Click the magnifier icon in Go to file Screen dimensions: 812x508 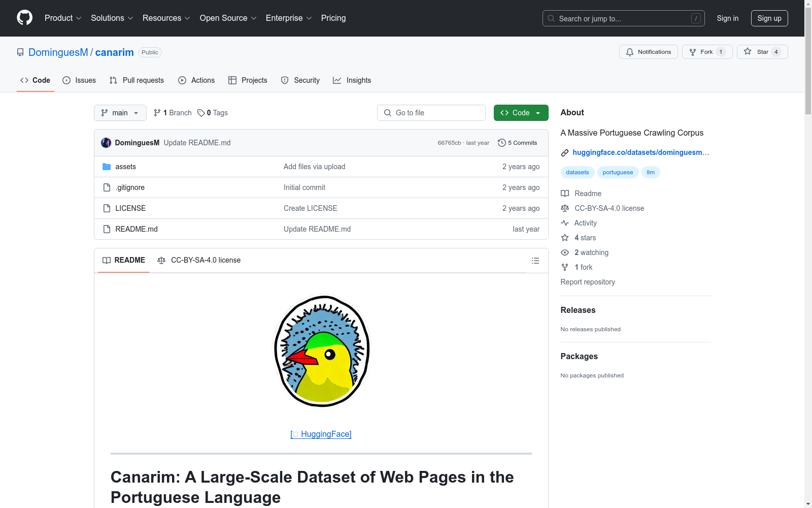pos(388,113)
